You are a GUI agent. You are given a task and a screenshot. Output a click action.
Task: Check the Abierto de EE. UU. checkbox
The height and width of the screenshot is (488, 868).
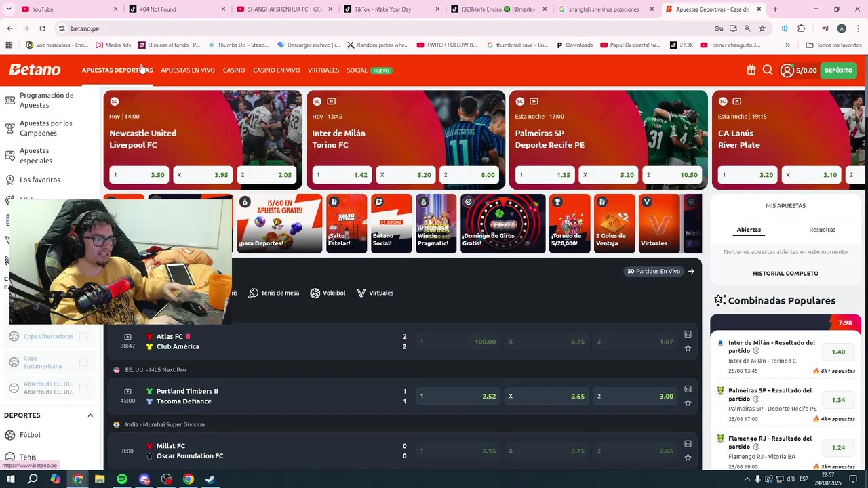(83, 388)
